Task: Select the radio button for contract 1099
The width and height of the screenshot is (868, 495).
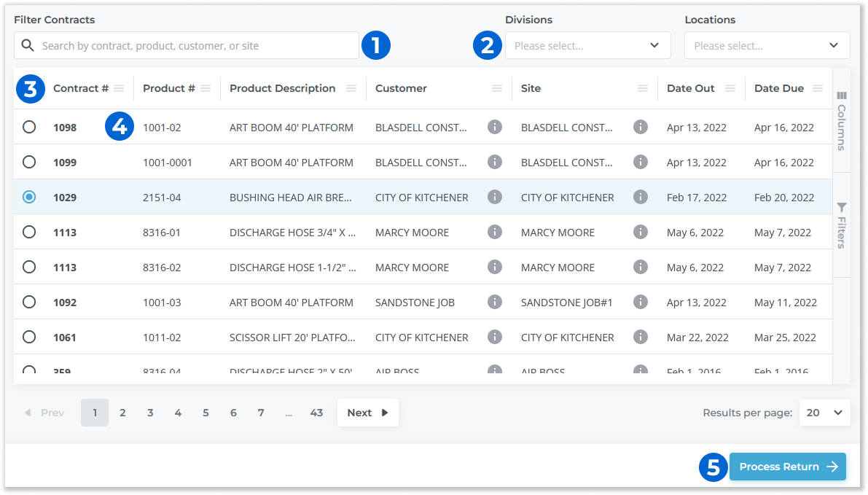Action: point(29,162)
